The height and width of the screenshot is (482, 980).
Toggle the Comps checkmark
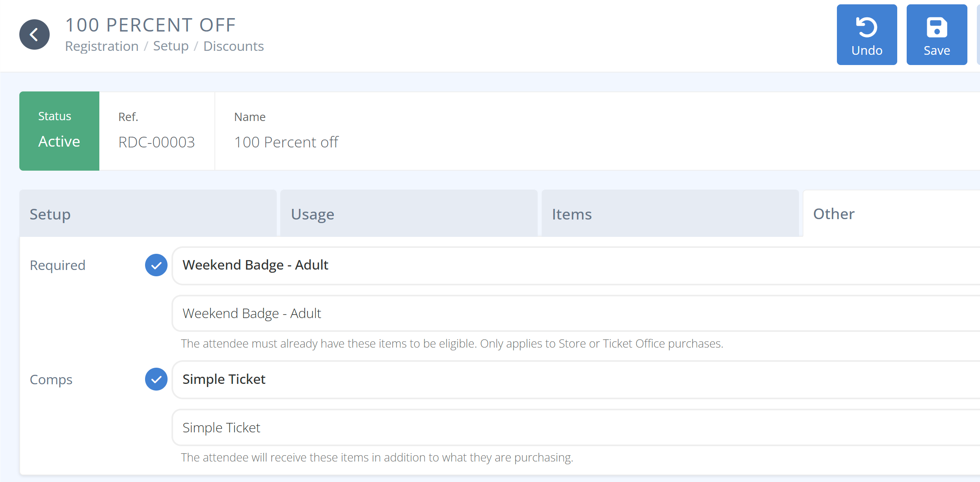(156, 379)
